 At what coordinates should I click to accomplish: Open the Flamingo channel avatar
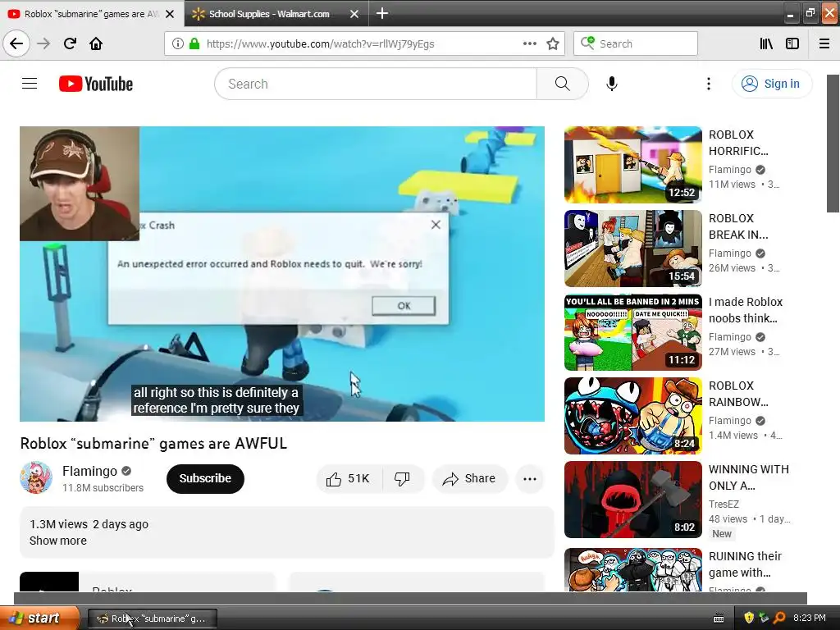pos(36,477)
